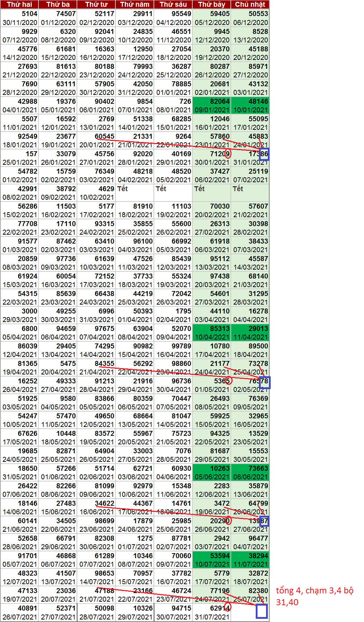This screenshot has height=622, width=364.
Task: Click the red circle on 20290
Action: point(228,520)
